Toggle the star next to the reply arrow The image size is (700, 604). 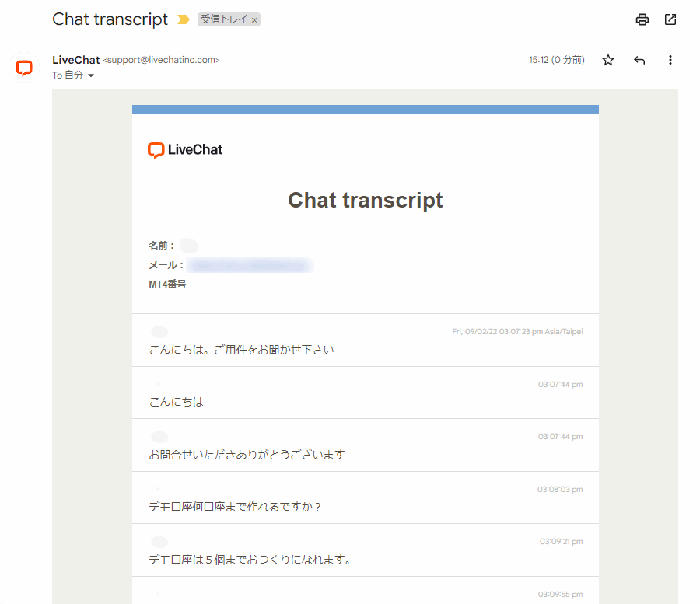click(607, 60)
